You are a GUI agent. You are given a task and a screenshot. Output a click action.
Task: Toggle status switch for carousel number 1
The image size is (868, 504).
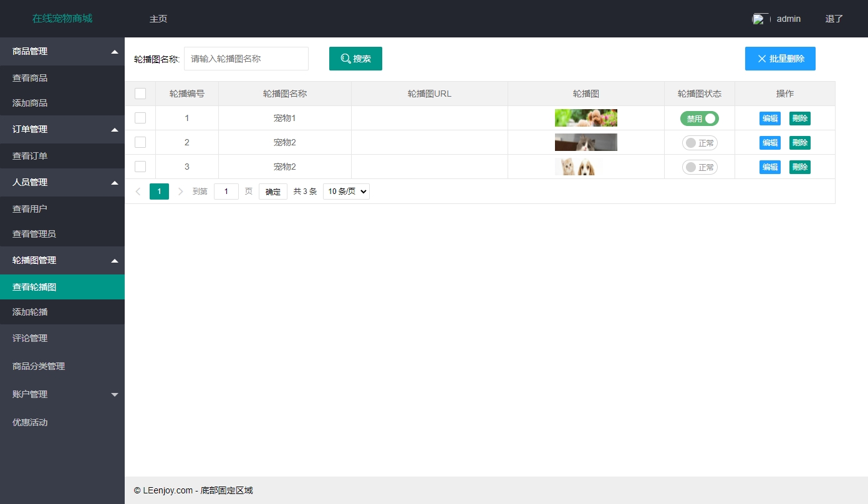click(700, 119)
